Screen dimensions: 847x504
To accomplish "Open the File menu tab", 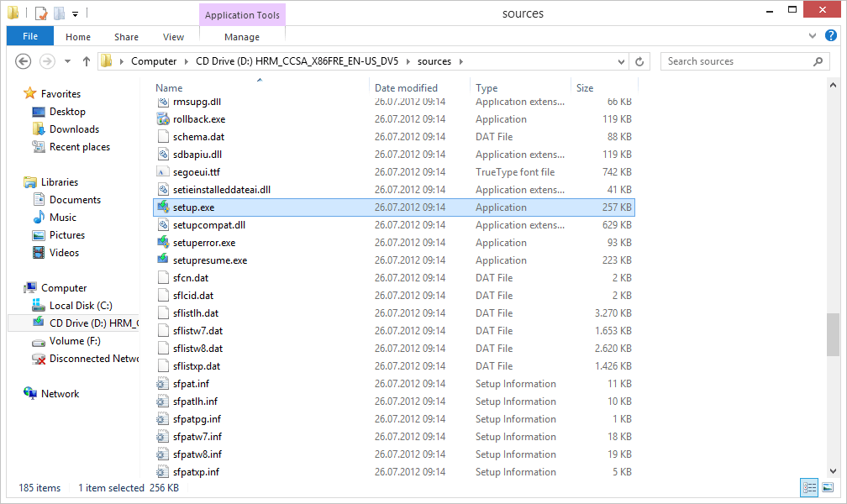I will (x=30, y=36).
